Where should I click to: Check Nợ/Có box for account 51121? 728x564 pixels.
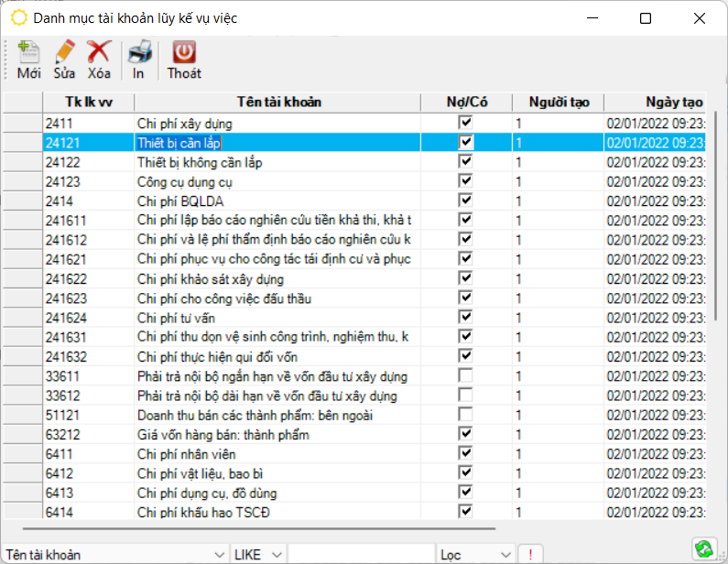[x=466, y=416]
